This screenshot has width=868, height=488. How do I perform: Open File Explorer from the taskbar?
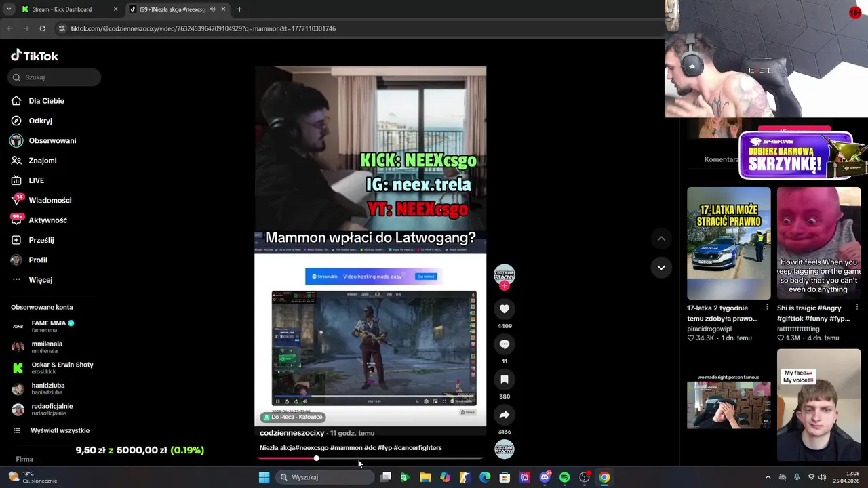[x=425, y=477]
